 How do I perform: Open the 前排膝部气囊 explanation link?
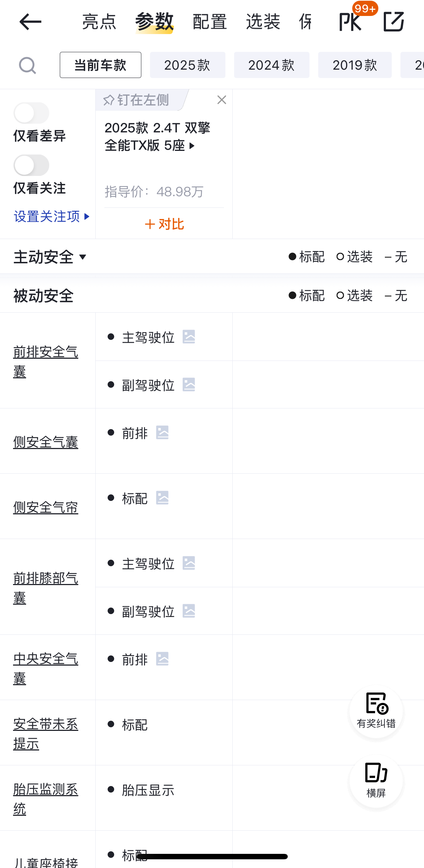coord(46,588)
